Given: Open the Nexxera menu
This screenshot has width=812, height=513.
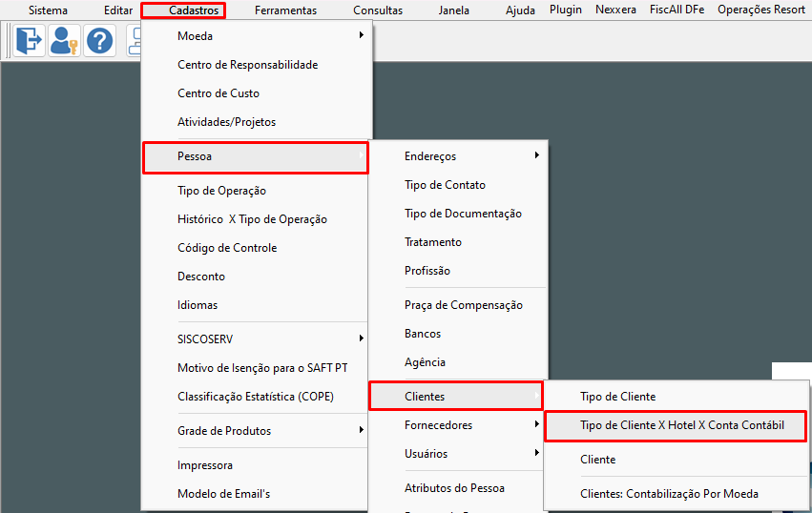Looking at the screenshot, I should [x=615, y=10].
